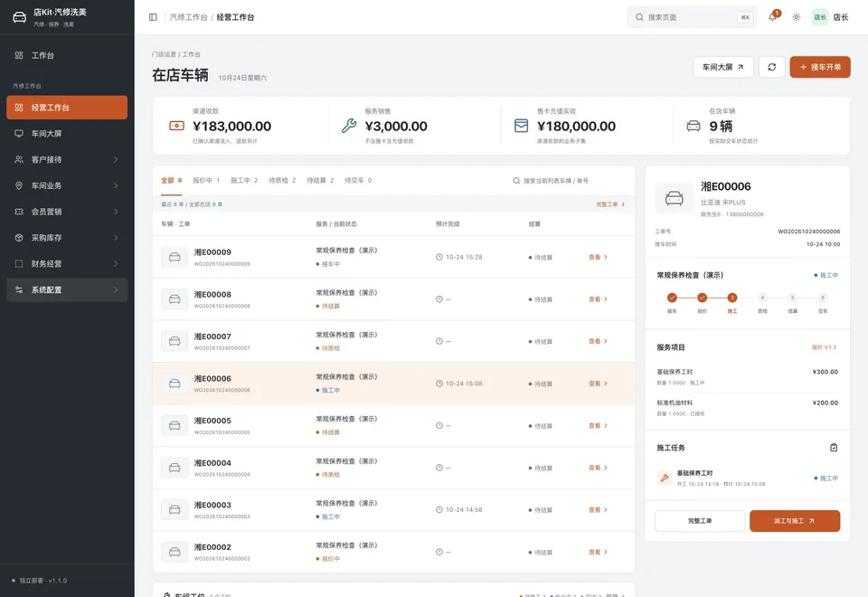Click the orange action button beside 完整工单
This screenshot has width=868, height=597.
tap(795, 521)
